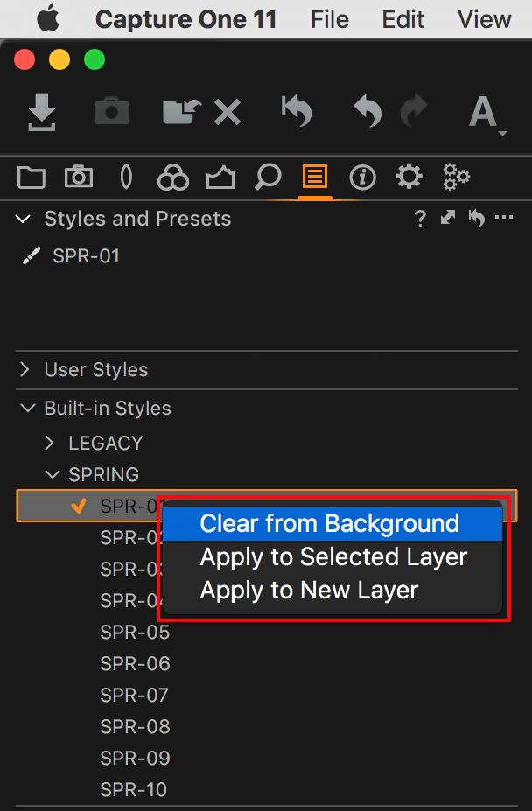The image size is (532, 811).
Task: Select the SPR-02 style
Action: coord(132,538)
